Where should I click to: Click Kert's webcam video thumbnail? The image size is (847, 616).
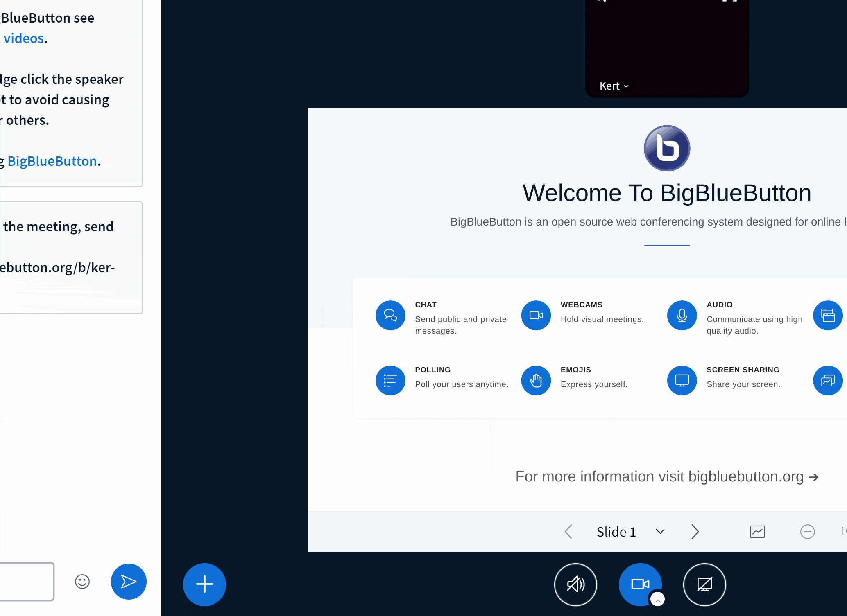(x=667, y=45)
